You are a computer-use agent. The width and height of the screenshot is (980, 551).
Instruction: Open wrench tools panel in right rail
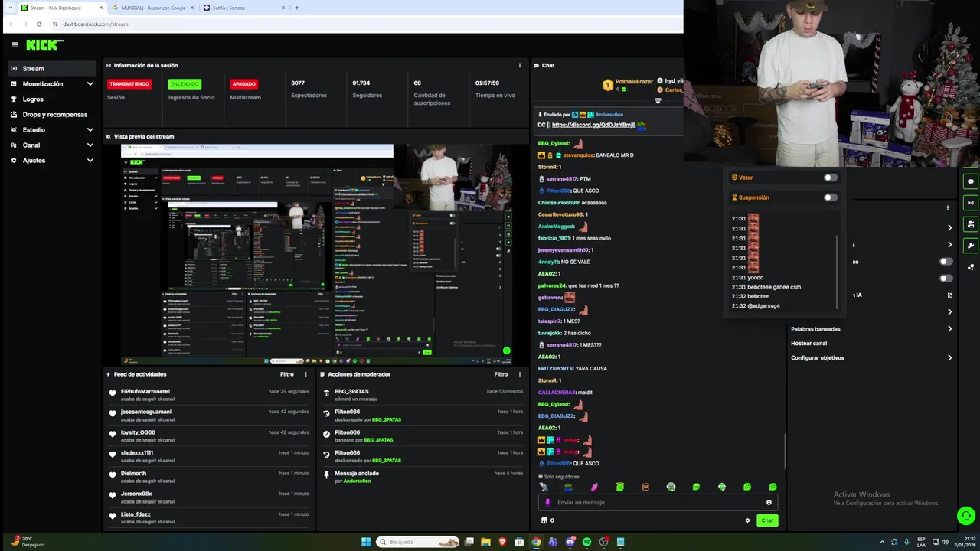(971, 246)
